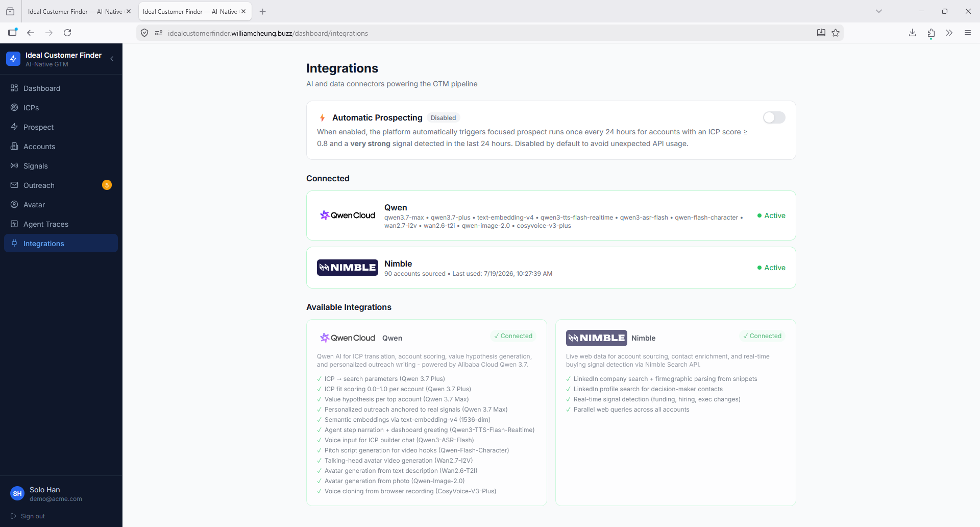Image resolution: width=980 pixels, height=527 pixels.
Task: Click the Disabled status badge
Action: point(443,118)
